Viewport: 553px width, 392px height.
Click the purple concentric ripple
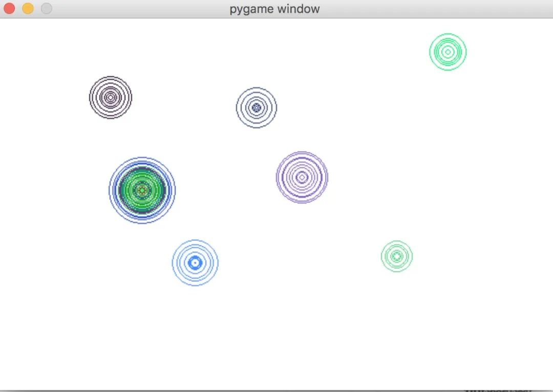[x=302, y=177]
